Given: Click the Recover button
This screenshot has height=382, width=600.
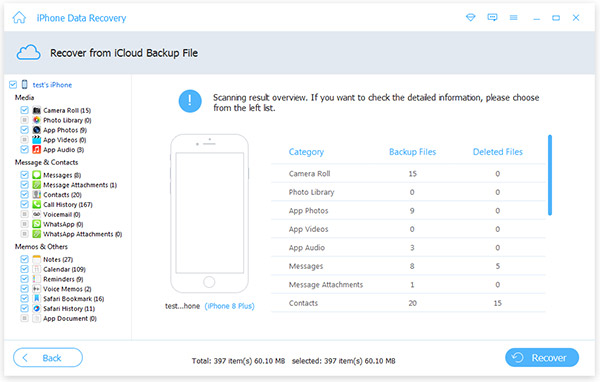Looking at the screenshot, I should [542, 358].
